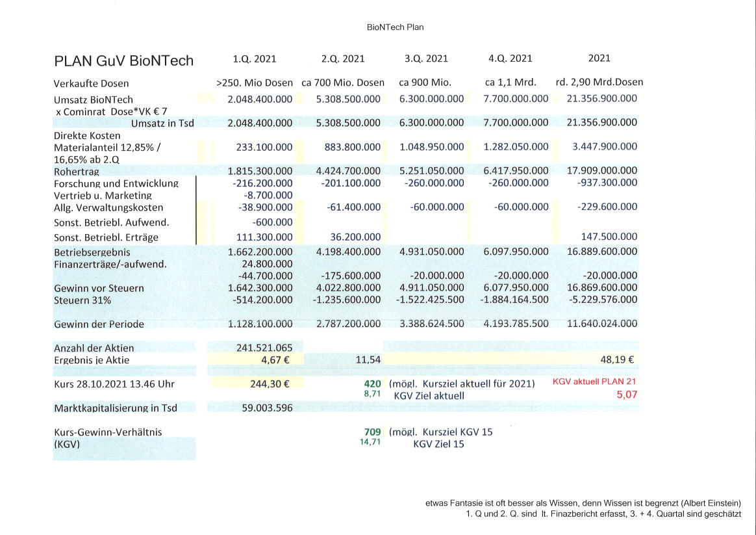The width and height of the screenshot is (756, 535).
Task: Click the yearly earnings per share 48,19 €
Action: point(616,359)
